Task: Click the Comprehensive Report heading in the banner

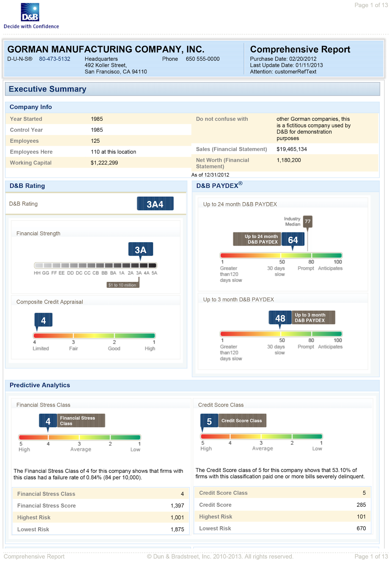Action: pyautogui.click(x=300, y=49)
